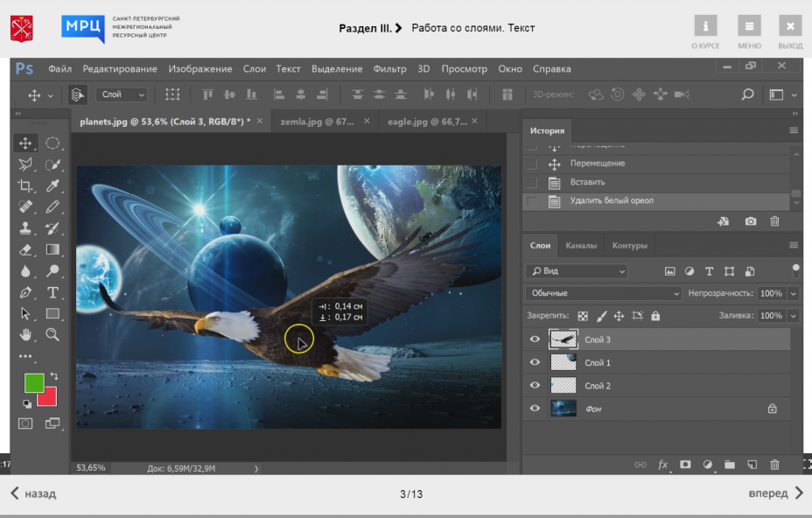Screen dimensions: 812x518
Task: Select the Polygonal Lasso tool
Action: point(25,164)
